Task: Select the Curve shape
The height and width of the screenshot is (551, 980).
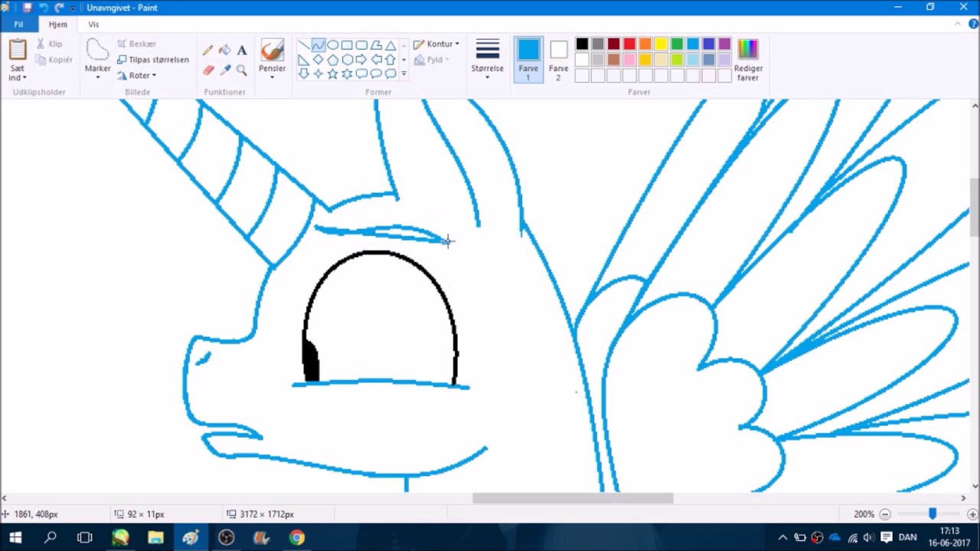Action: [x=318, y=45]
